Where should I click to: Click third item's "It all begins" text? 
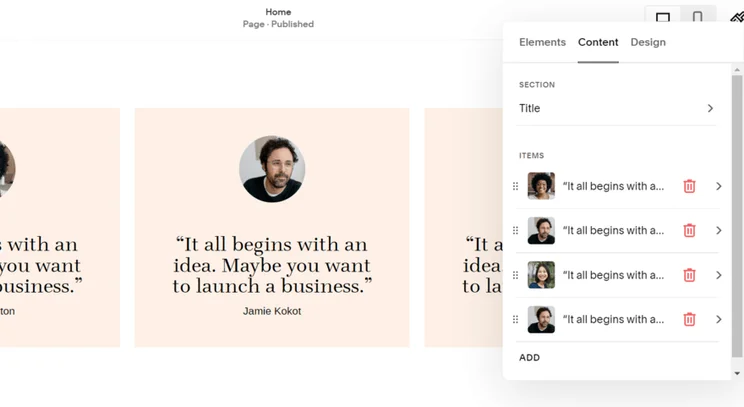click(x=613, y=275)
